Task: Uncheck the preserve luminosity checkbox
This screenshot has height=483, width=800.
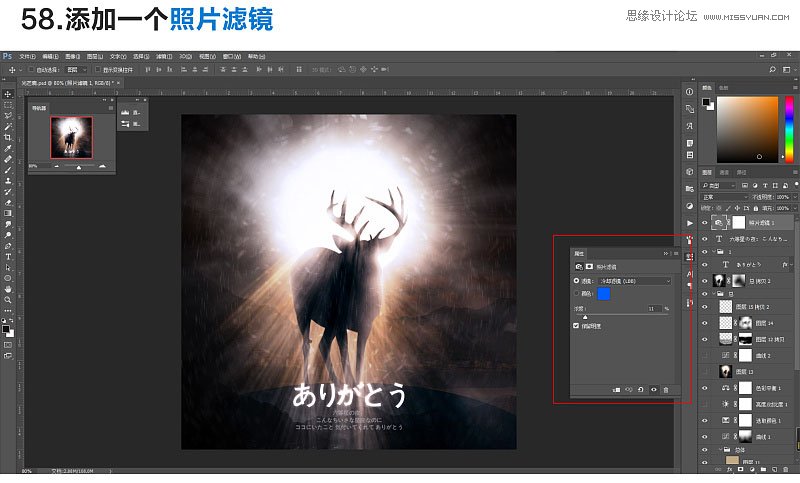Action: [576, 325]
